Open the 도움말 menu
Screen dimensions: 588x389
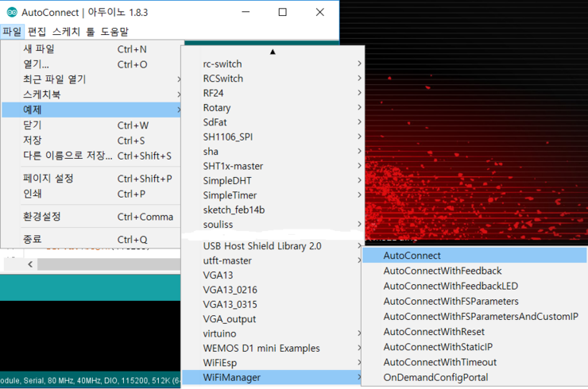pyautogui.click(x=114, y=32)
